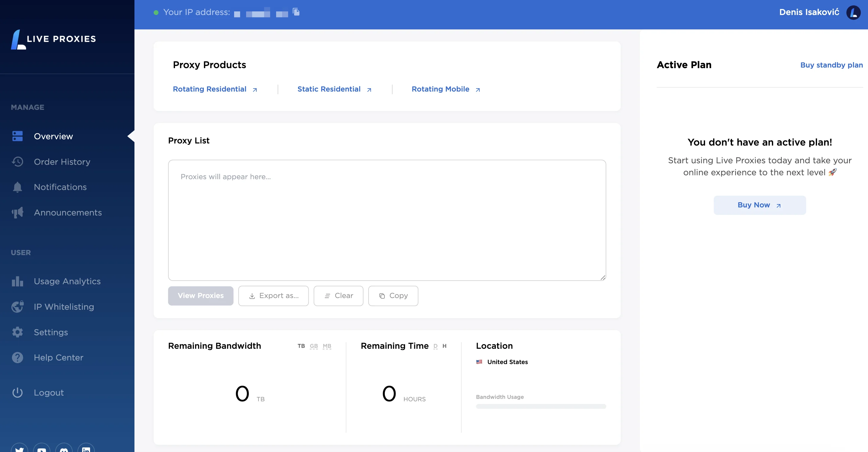Open the Export as options

point(273,296)
